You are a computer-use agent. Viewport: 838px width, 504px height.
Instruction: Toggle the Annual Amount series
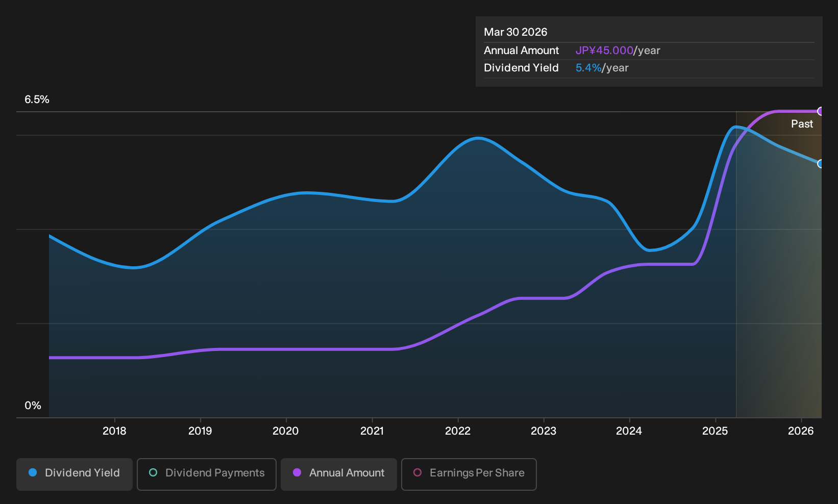coord(339,474)
